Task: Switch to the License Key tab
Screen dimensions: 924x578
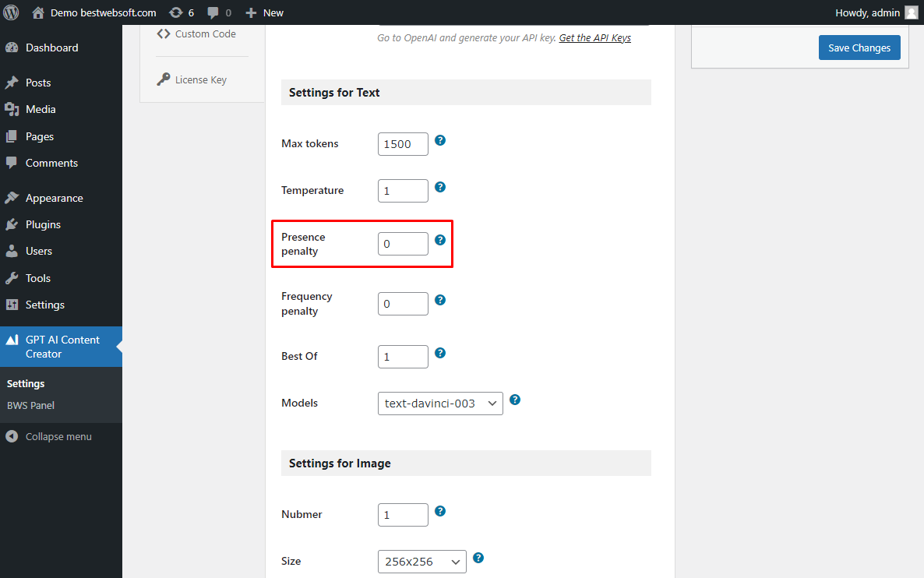Action: click(202, 79)
